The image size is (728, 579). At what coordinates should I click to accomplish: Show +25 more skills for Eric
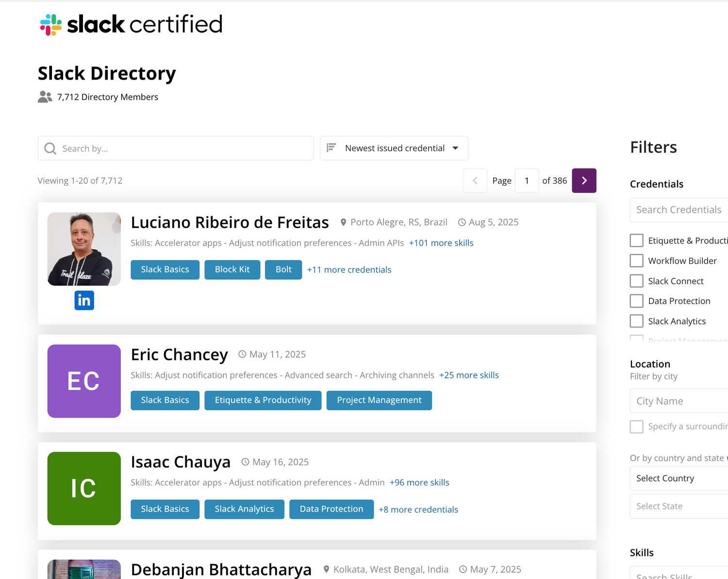[469, 375]
